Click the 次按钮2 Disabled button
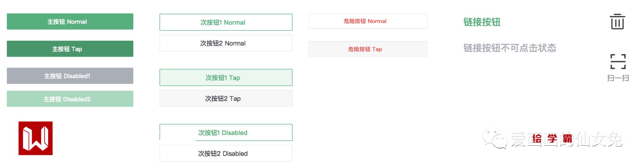 226,153
